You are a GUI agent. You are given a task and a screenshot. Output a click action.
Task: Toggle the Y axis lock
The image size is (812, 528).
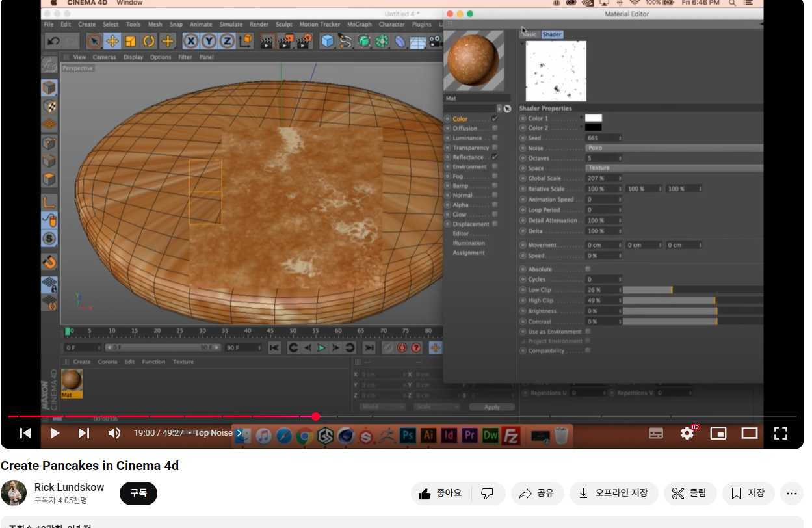(x=209, y=41)
